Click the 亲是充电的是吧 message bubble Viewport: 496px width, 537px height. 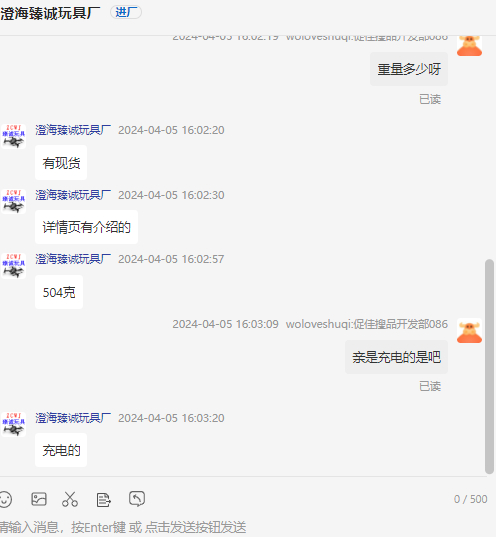[x=396, y=357]
